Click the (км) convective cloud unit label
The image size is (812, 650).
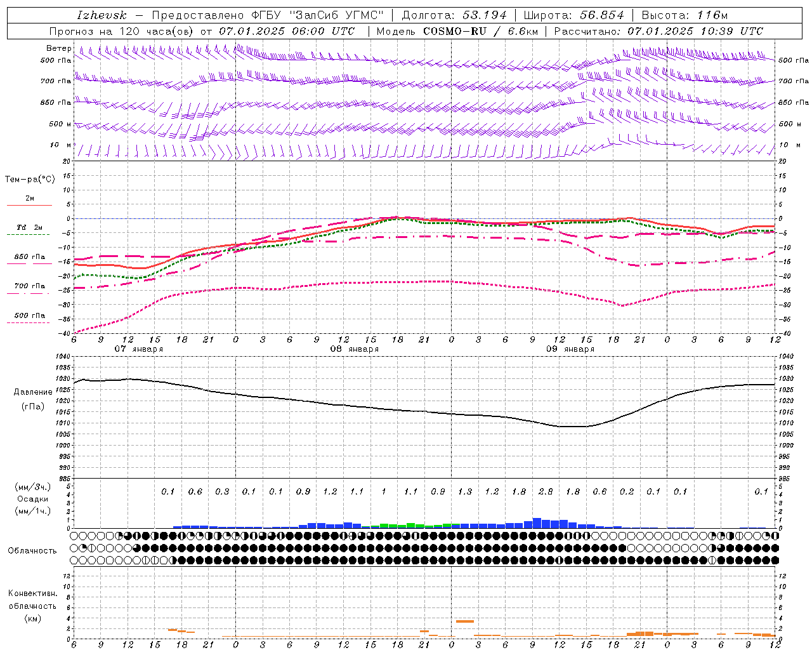click(x=32, y=618)
